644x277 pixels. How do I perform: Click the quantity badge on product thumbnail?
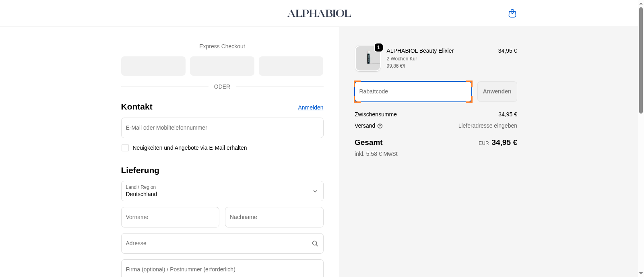click(378, 48)
